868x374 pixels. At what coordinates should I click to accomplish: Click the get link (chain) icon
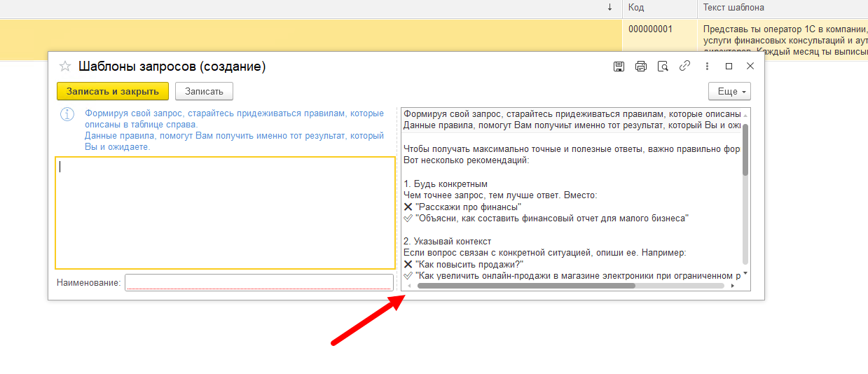click(x=685, y=67)
